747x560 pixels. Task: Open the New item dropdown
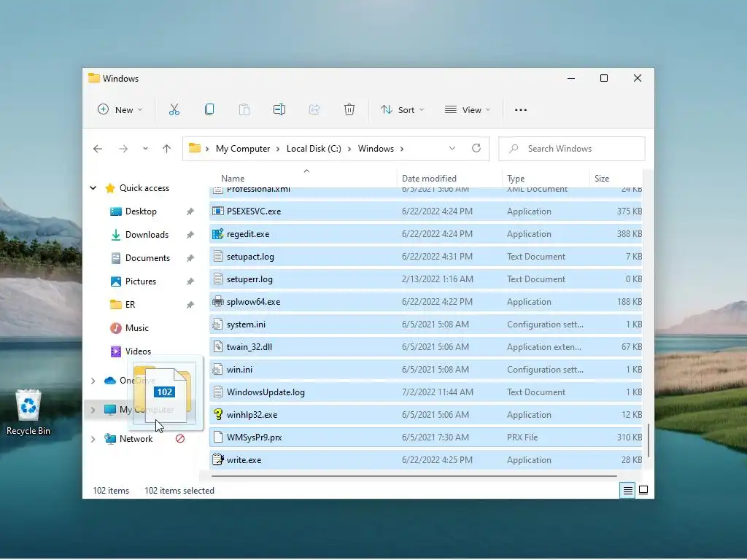120,110
